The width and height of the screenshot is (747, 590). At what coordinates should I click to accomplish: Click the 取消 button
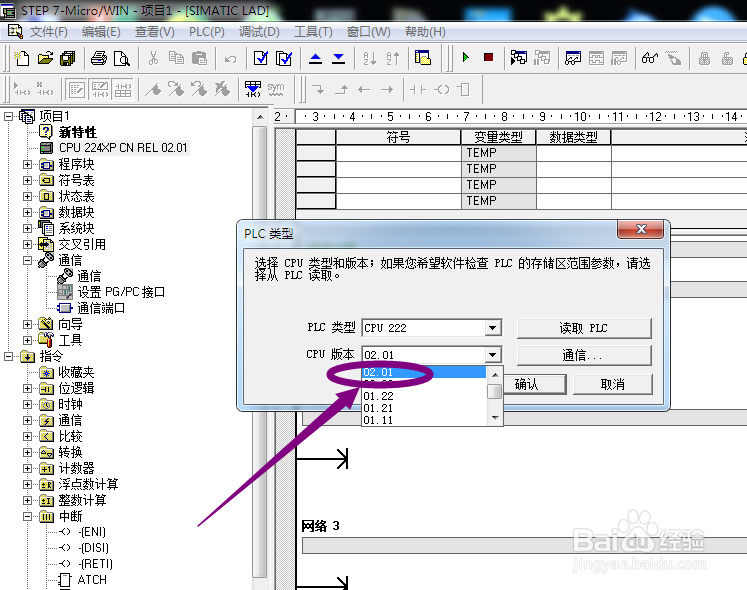point(612,384)
